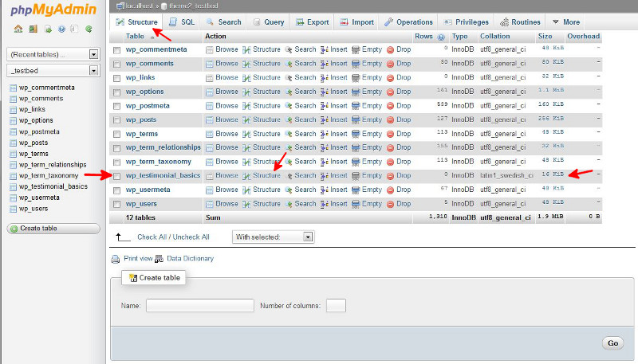Click the Insert icon for wp_options row

(325, 92)
